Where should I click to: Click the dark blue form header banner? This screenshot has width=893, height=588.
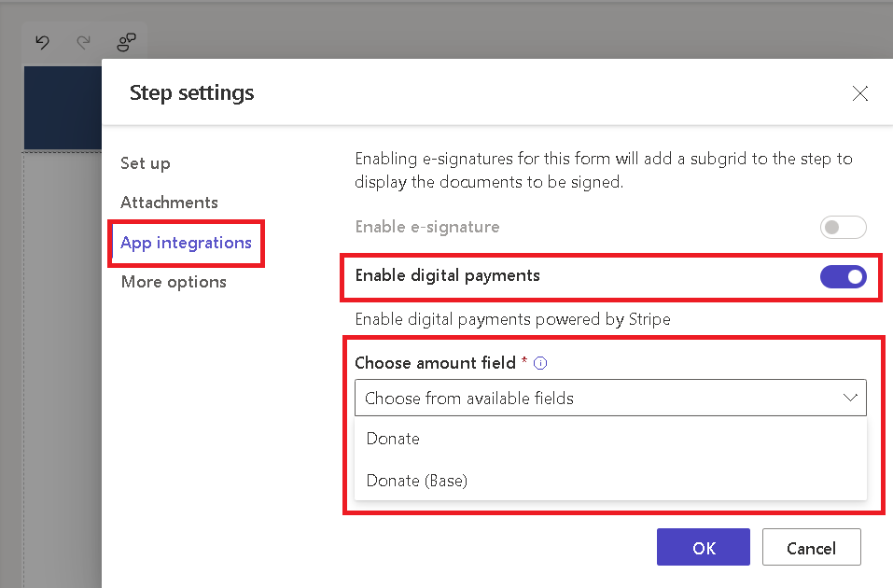[x=62, y=107]
